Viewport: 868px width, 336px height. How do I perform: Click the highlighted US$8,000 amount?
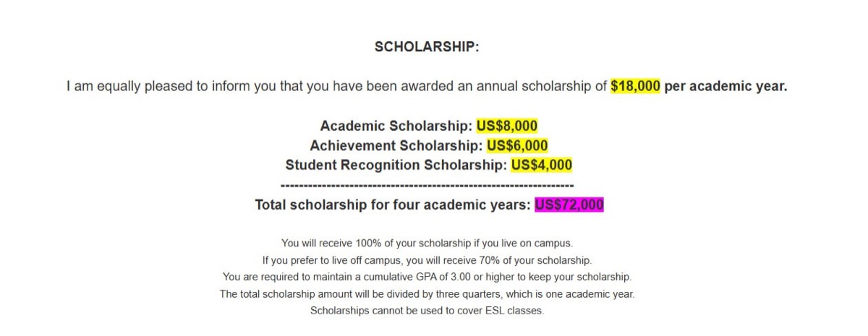506,126
